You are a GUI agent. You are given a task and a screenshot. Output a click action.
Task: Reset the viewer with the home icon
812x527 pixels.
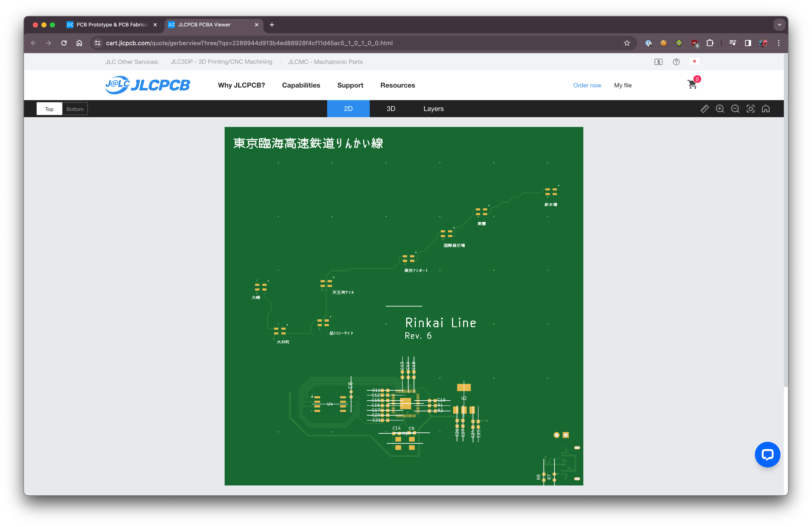[766, 109]
